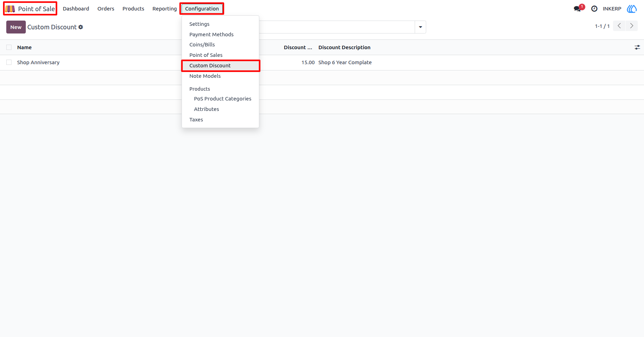Go to next page arrow
Screen dimensions: 644x337
(631, 26)
